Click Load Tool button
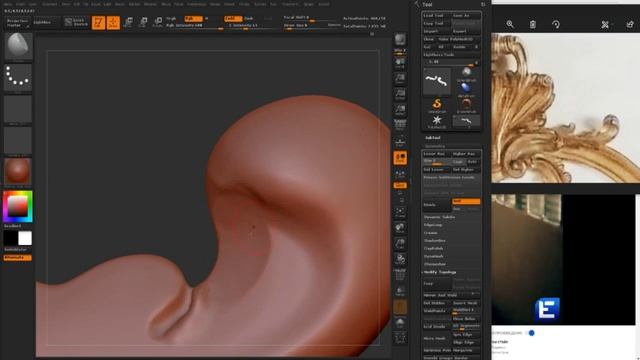Viewport: 640px width, 360px height. [x=436, y=16]
